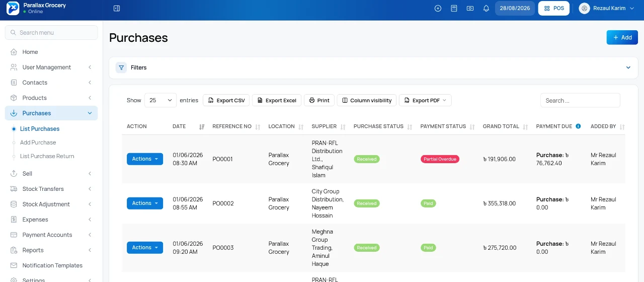Viewport: 644px width, 282px height.
Task: Click the POS button
Action: click(554, 9)
